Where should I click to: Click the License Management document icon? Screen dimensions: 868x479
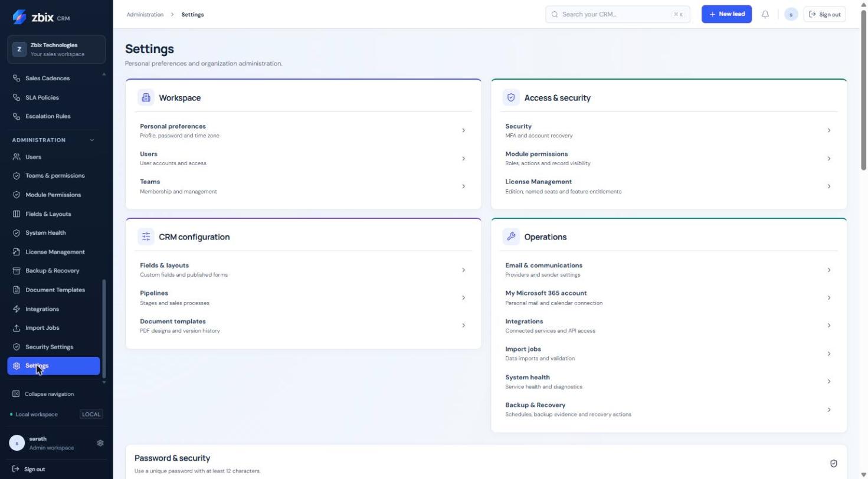17,252
